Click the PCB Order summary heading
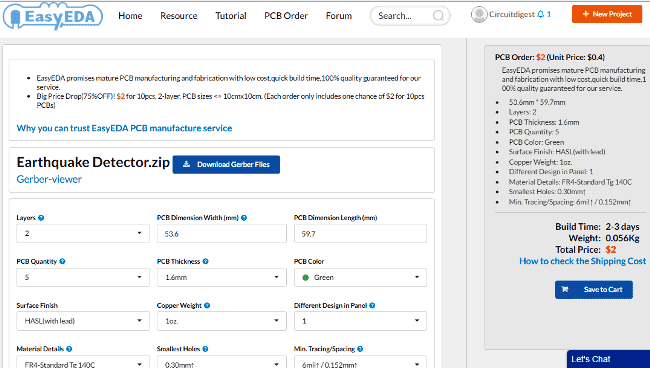This screenshot has width=650, height=368. pyautogui.click(x=550, y=57)
